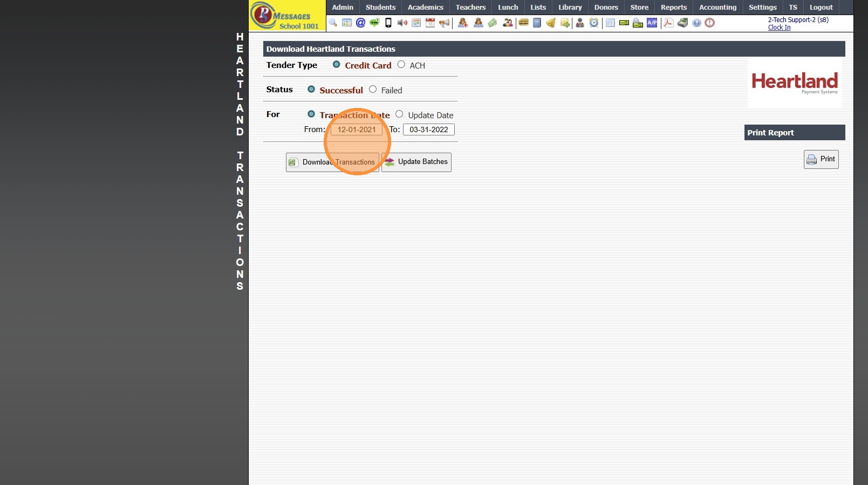The image size is (868, 485).
Task: Open the Accounting menu
Action: click(717, 8)
